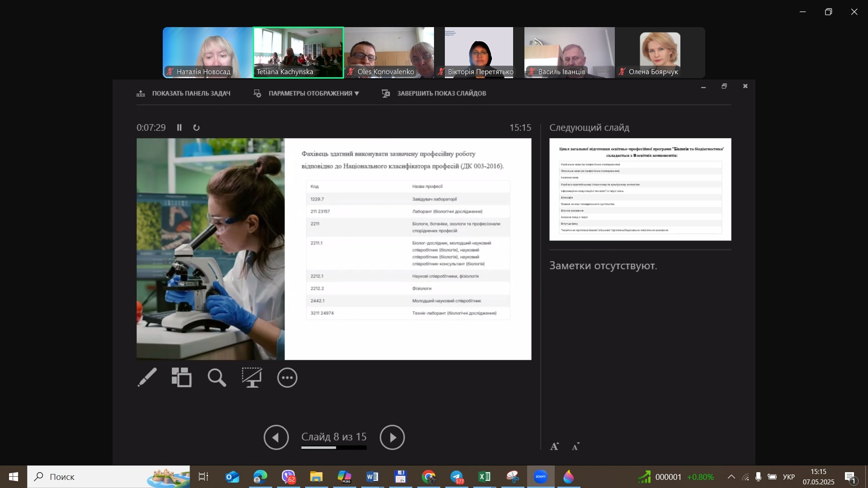Click the slide progress bar under counter
The height and width of the screenshot is (488, 868).
(x=334, y=448)
